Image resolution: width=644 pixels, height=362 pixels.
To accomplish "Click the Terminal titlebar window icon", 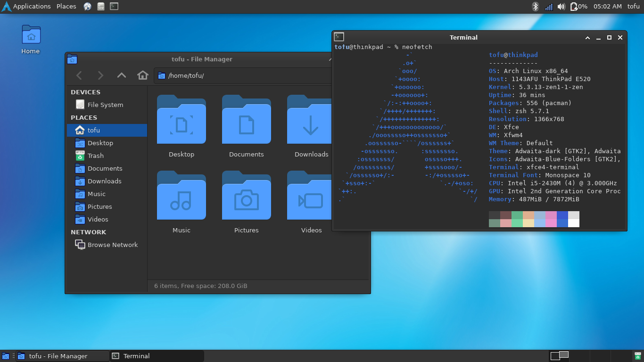I will point(339,37).
